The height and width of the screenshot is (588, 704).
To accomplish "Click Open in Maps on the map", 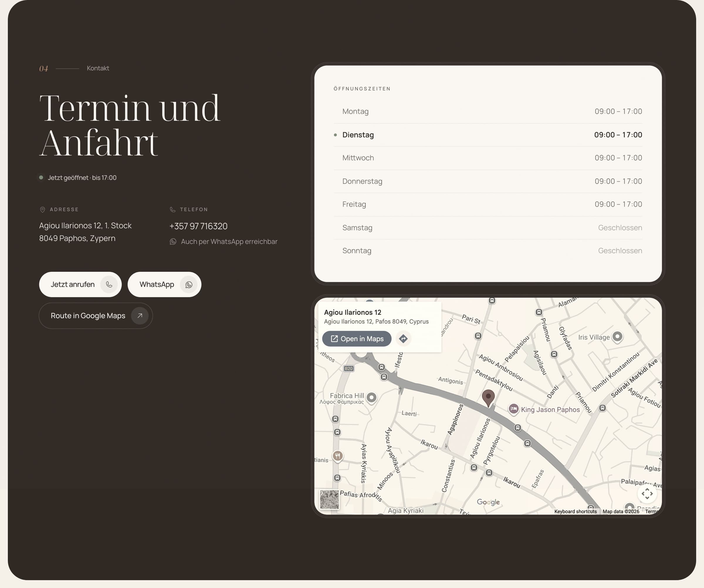I will click(357, 339).
